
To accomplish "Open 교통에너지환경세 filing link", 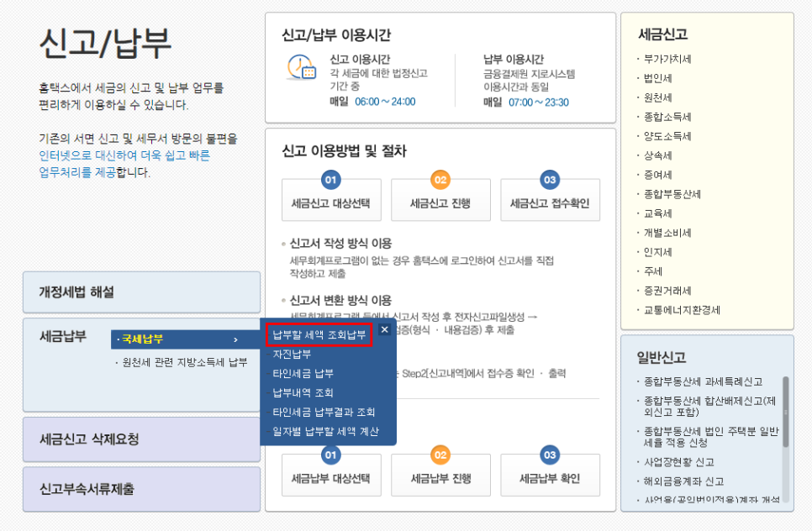I will pyautogui.click(x=682, y=310).
